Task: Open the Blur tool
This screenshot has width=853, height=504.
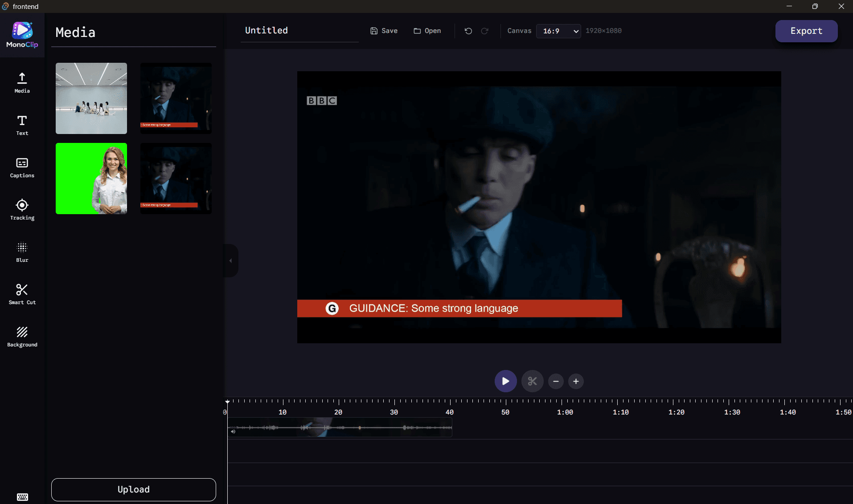Action: coord(22,252)
